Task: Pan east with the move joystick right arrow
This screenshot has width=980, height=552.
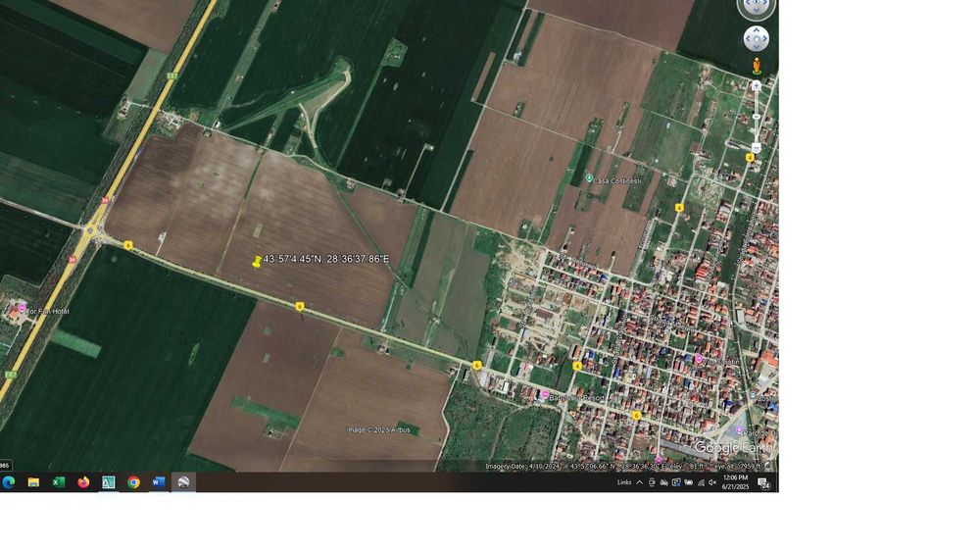Action: [765, 39]
